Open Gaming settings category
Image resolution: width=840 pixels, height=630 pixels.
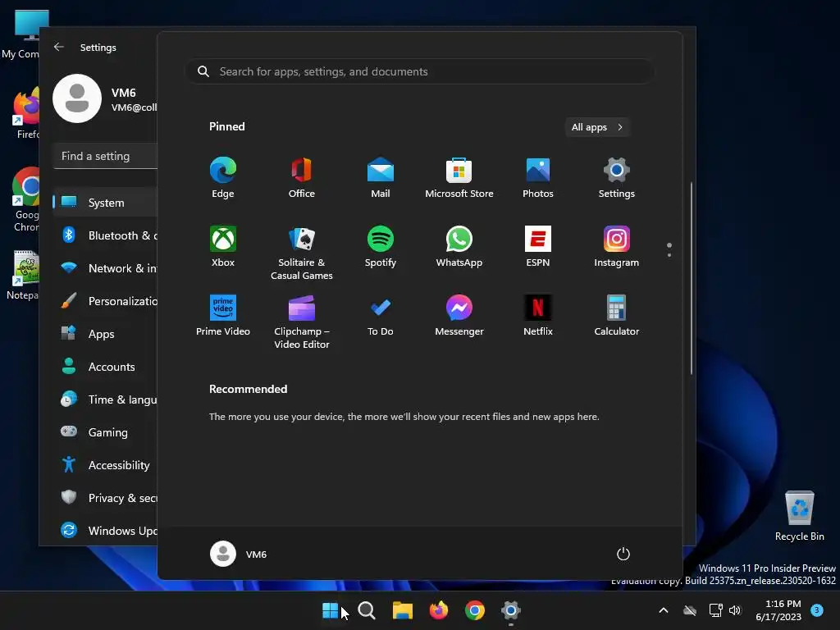(x=105, y=431)
